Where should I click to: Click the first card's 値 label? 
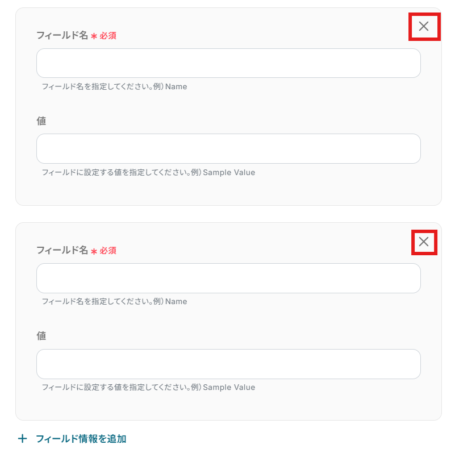pyautogui.click(x=41, y=121)
